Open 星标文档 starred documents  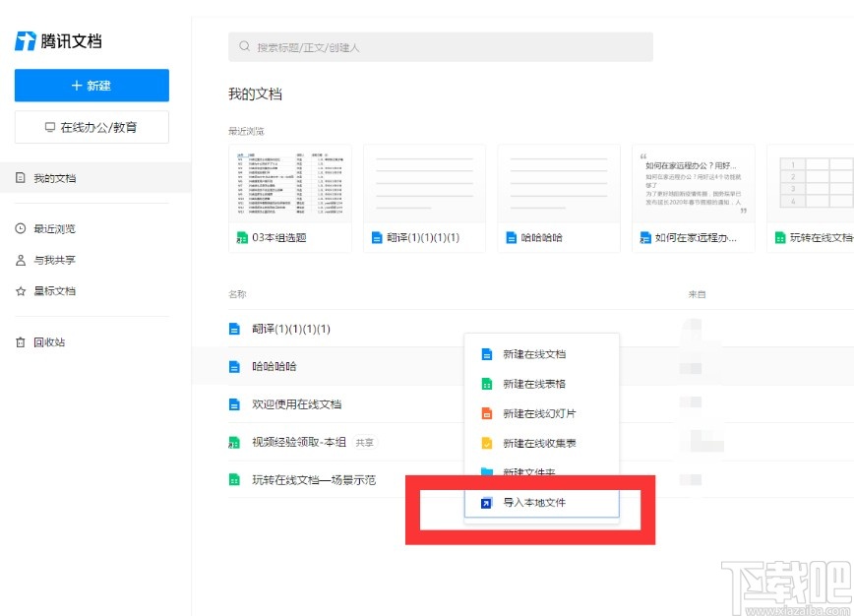(52, 290)
